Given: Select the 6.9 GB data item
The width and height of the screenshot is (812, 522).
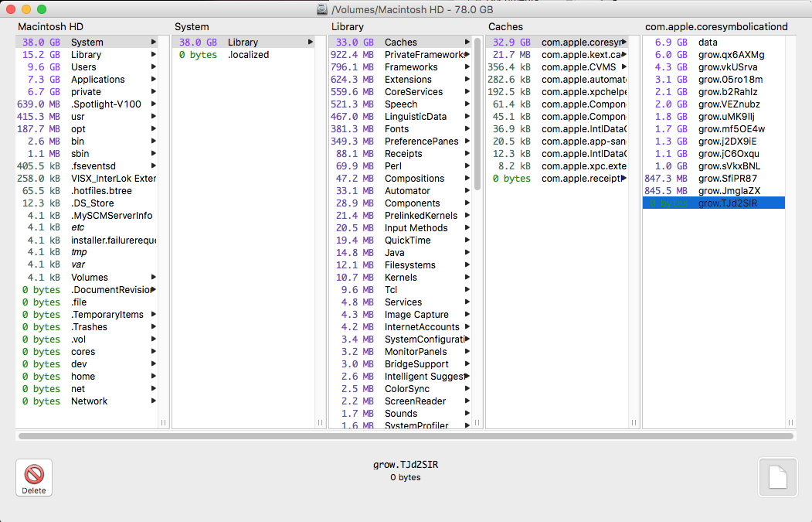Looking at the screenshot, I should [714, 42].
